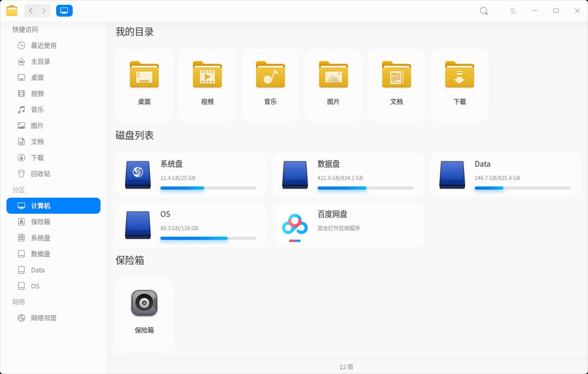The image size is (588, 374).
Task: Select the 系统盘 disk icon in disk list
Action: [x=138, y=175]
